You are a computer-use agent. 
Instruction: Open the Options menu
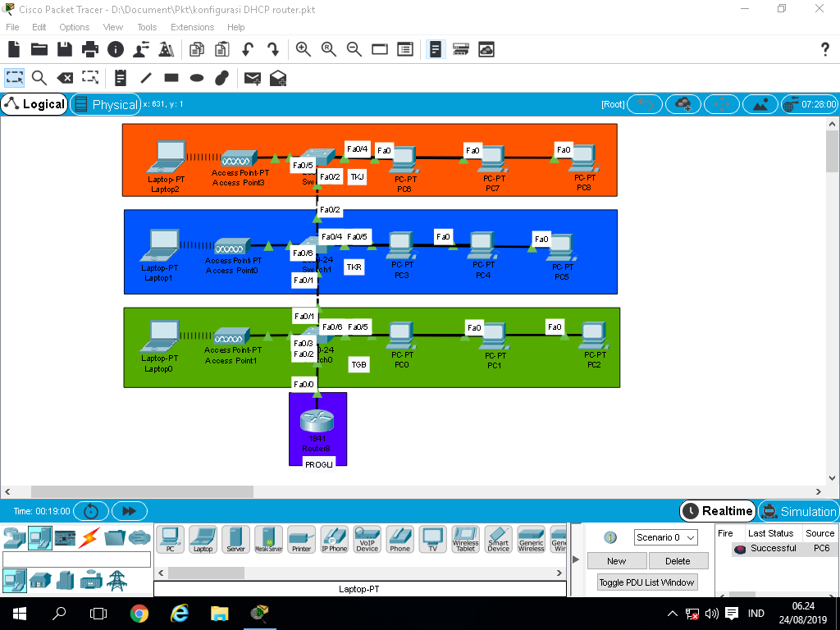coord(74,26)
